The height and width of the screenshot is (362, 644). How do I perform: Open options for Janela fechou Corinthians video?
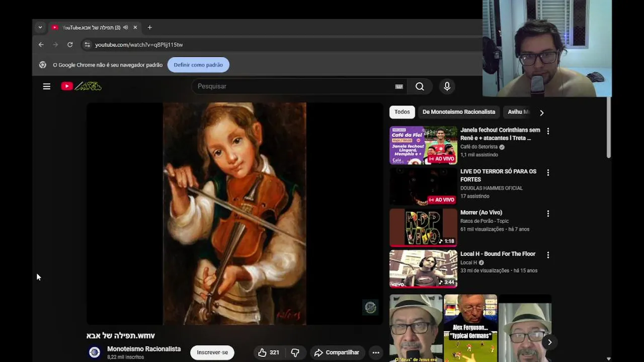coord(548,131)
